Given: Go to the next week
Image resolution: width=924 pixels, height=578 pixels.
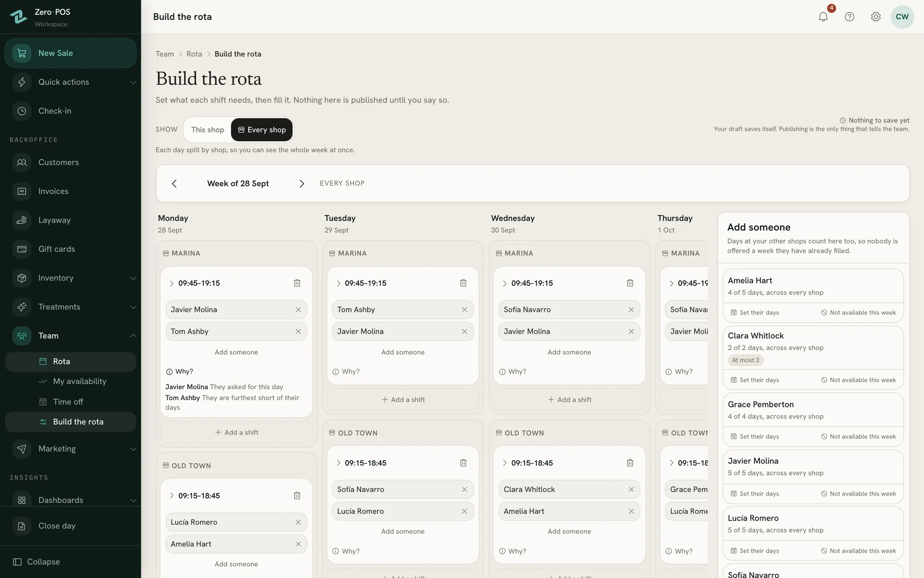Looking at the screenshot, I should coord(302,183).
